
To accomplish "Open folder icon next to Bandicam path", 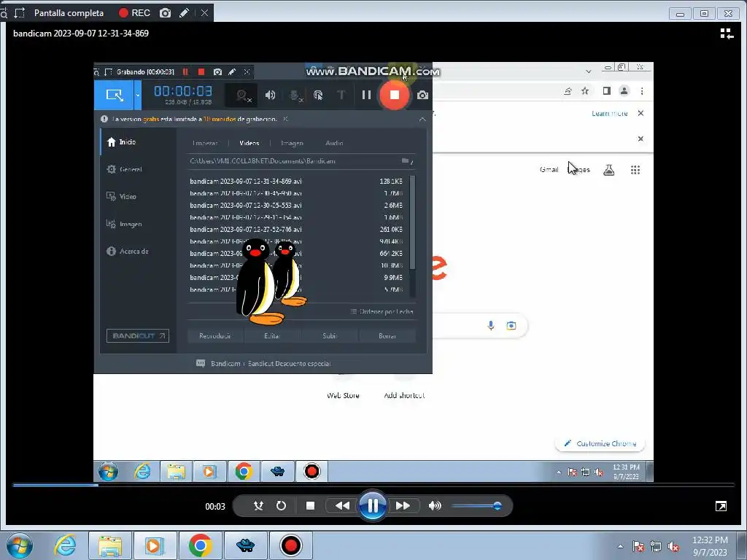I will [406, 161].
